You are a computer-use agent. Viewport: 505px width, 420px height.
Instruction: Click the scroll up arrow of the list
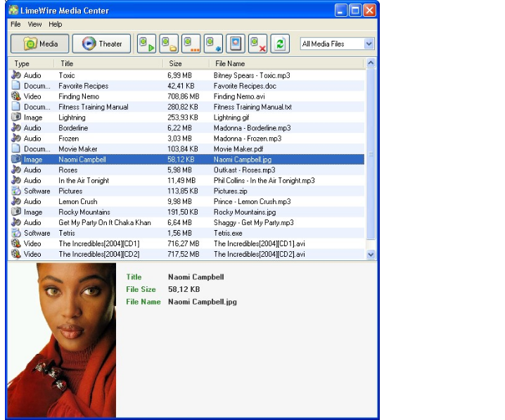[x=371, y=63]
